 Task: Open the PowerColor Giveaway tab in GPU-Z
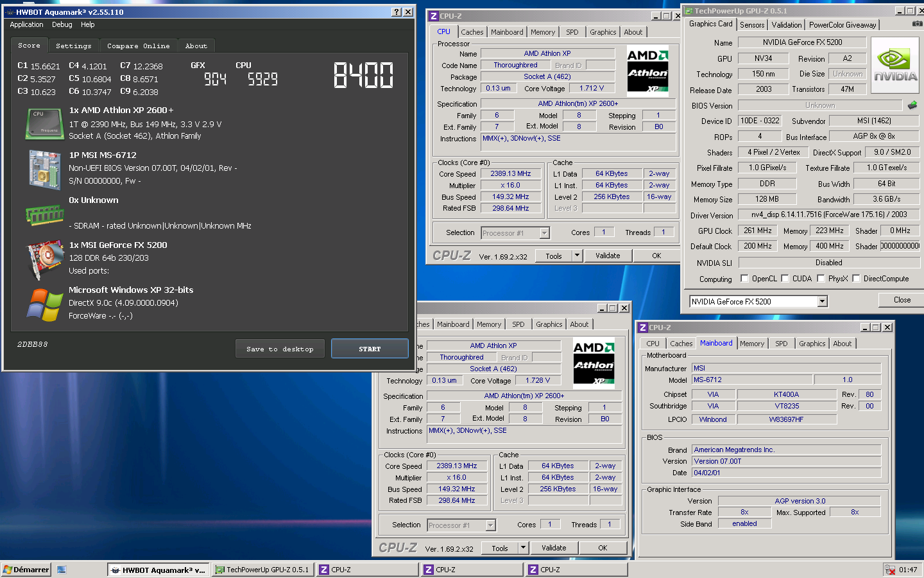843,25
